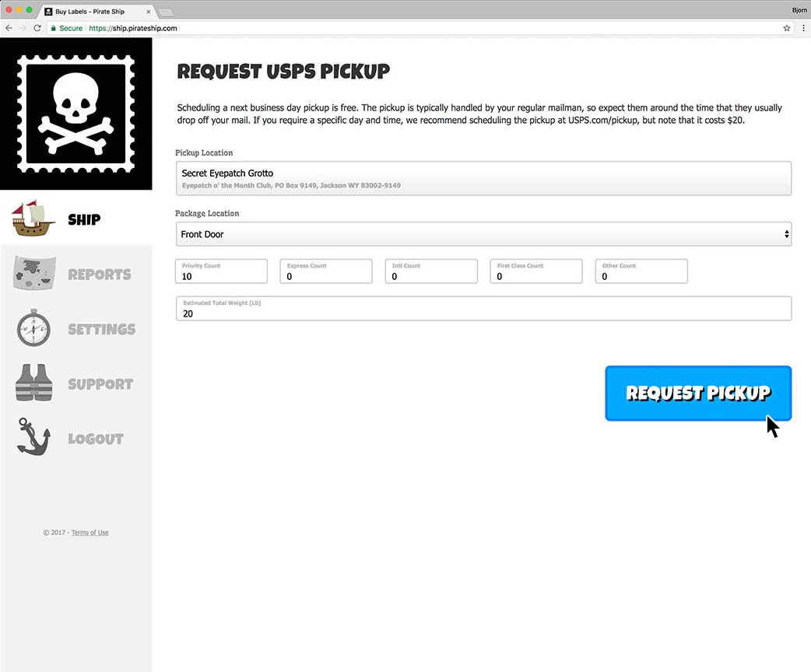The image size is (811, 672).
Task: Reload the page using the browser refresh icon
Action: point(37,28)
